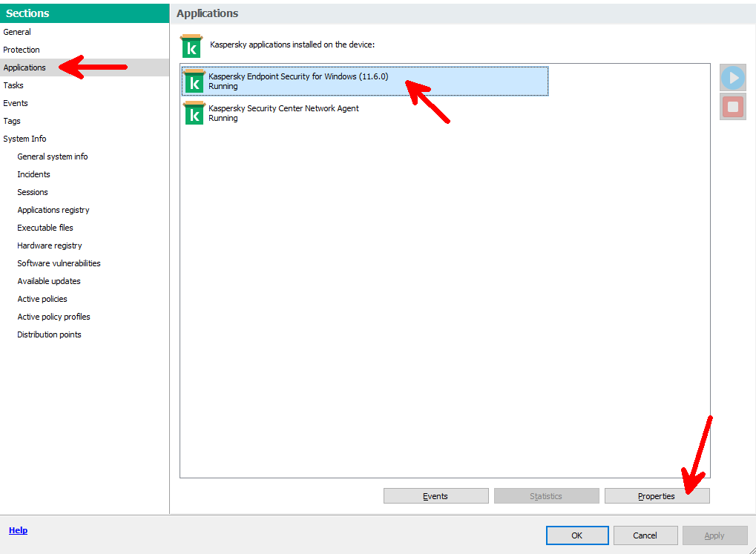This screenshot has height=554, width=756.
Task: Click the Kaspersky Endpoint Security list icon
Action: 194,82
